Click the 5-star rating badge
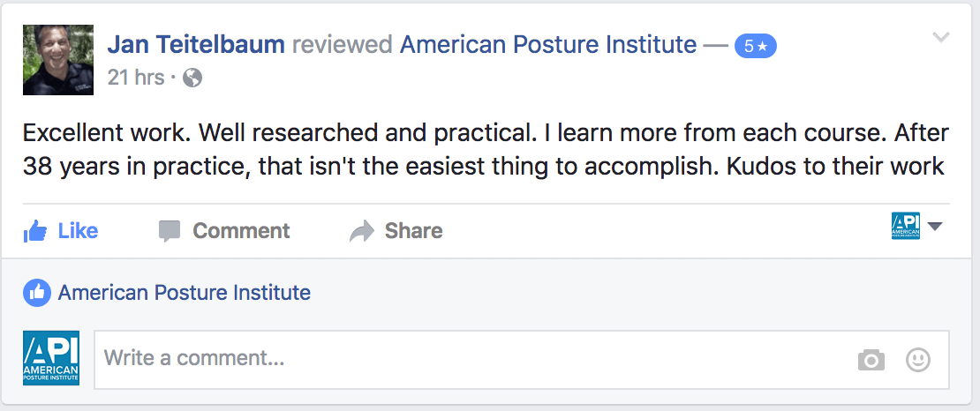 755,46
